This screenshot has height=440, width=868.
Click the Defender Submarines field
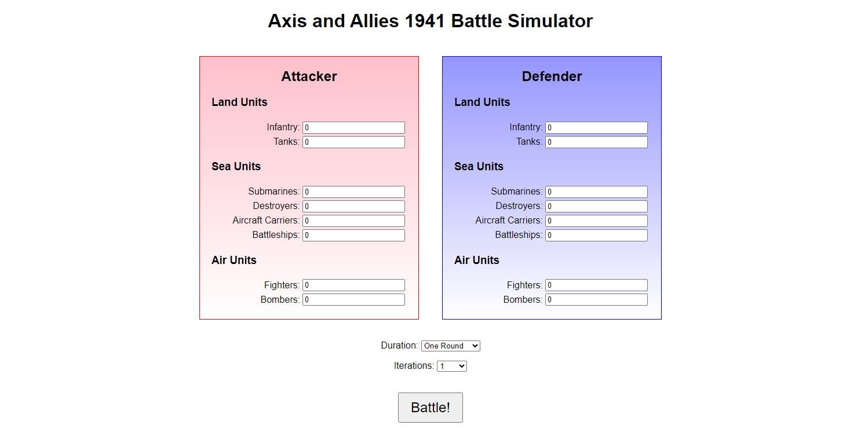596,192
